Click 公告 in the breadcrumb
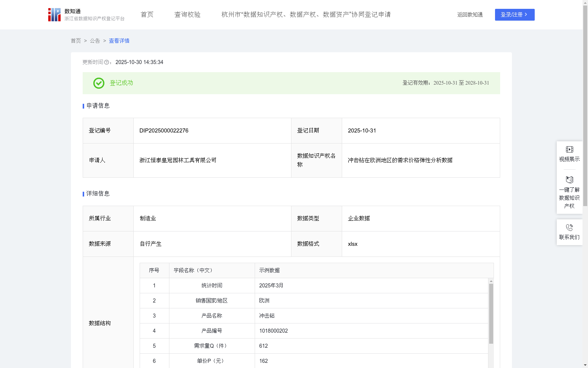Screen dimensions: 588x368 pyautogui.click(x=95, y=41)
